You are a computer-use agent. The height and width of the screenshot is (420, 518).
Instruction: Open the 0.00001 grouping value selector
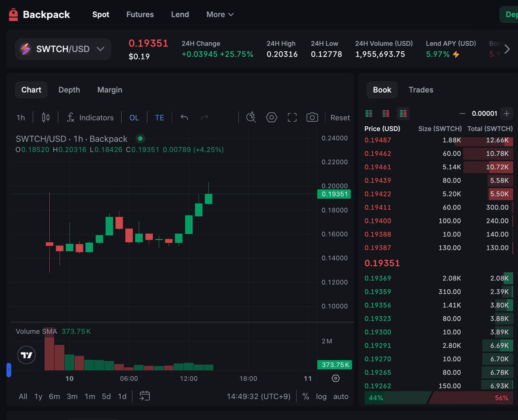(x=484, y=114)
